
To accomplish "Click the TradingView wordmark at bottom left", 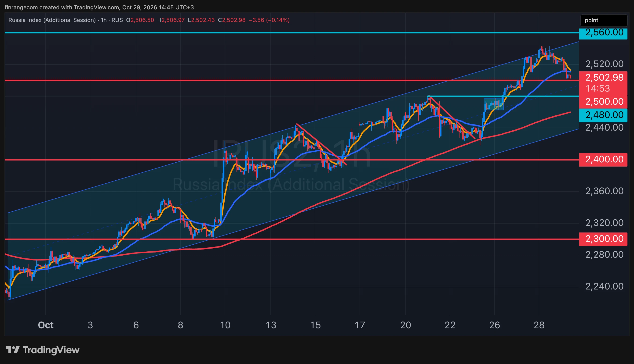I will click(51, 350).
